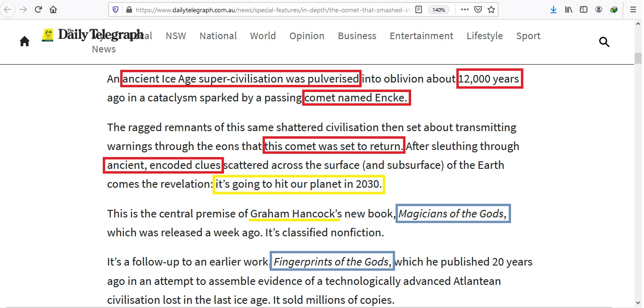Click the text '12,000 years'
The width and height of the screenshot is (644, 308).
(x=489, y=79)
